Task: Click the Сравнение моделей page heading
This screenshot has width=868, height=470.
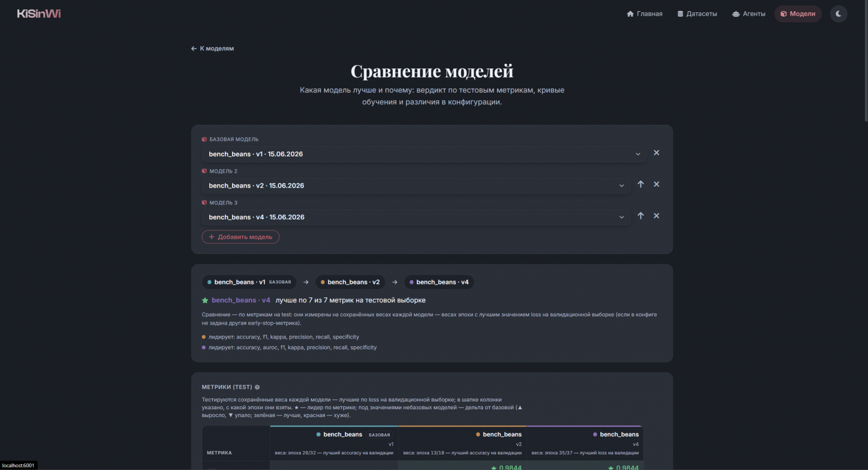Action: point(432,71)
